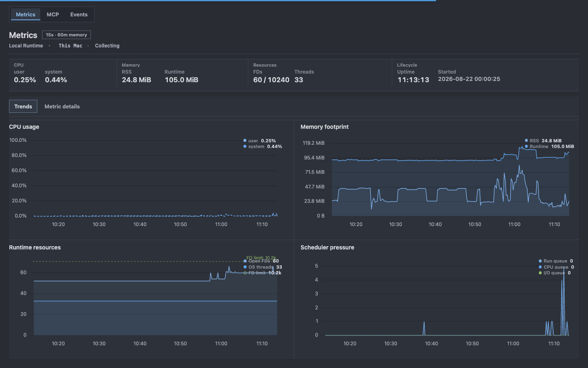
Task: Click the 100.0% axis label in CPU usage
Action: pyautogui.click(x=18, y=140)
